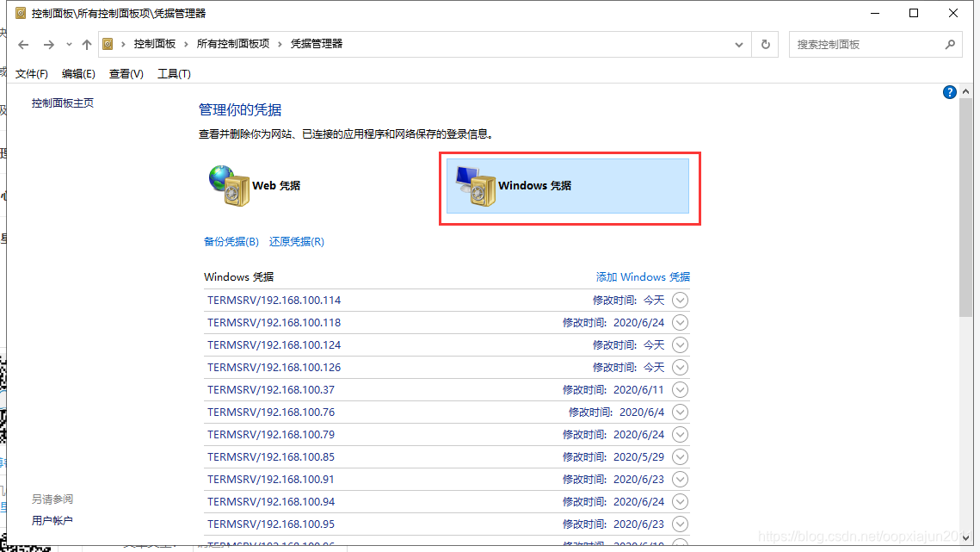
Task: Maximize the Credential Manager window
Action: point(914,13)
